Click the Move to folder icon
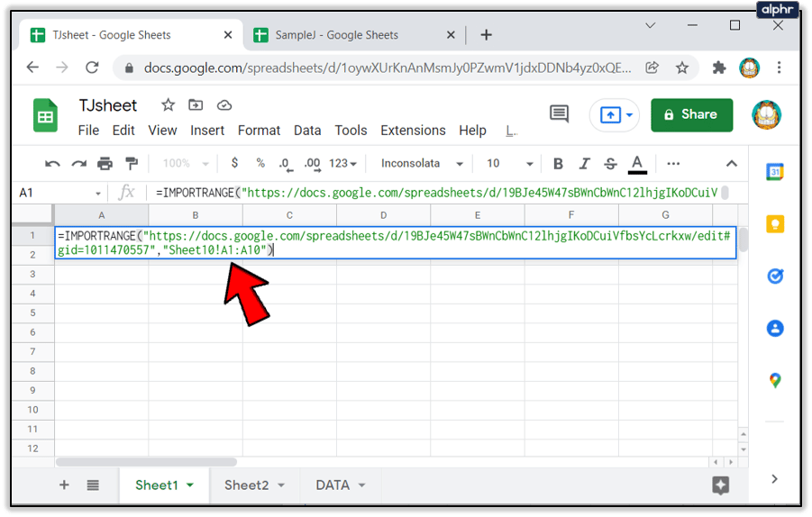 (196, 105)
